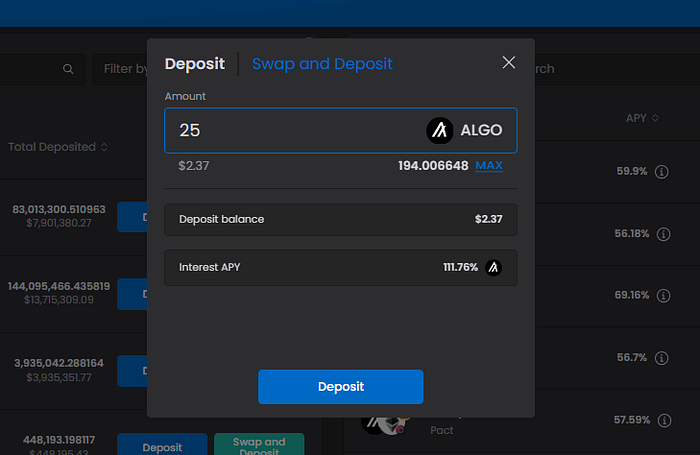Click the Filter by field in background
Image resolution: width=700 pixels, height=455 pixels.
click(120, 69)
